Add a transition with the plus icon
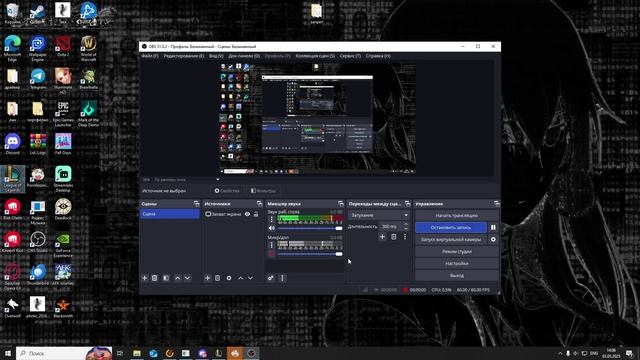The image size is (640, 360). click(x=382, y=237)
